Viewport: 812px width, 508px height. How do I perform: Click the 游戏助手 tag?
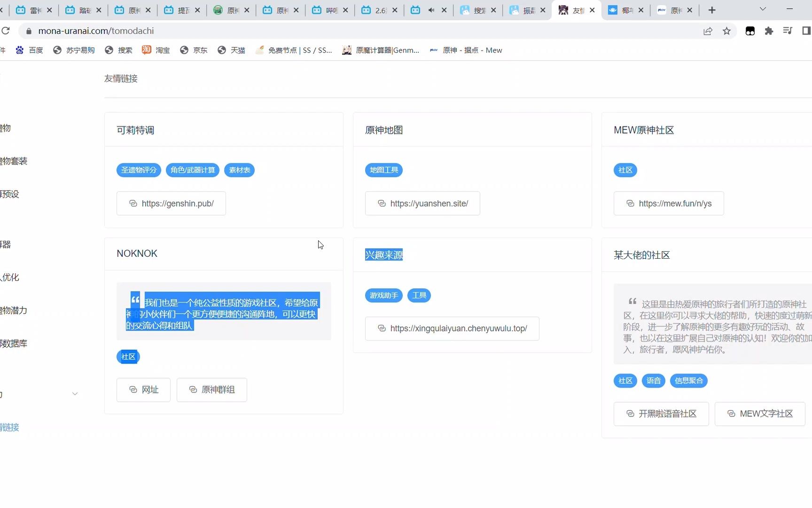[384, 295]
